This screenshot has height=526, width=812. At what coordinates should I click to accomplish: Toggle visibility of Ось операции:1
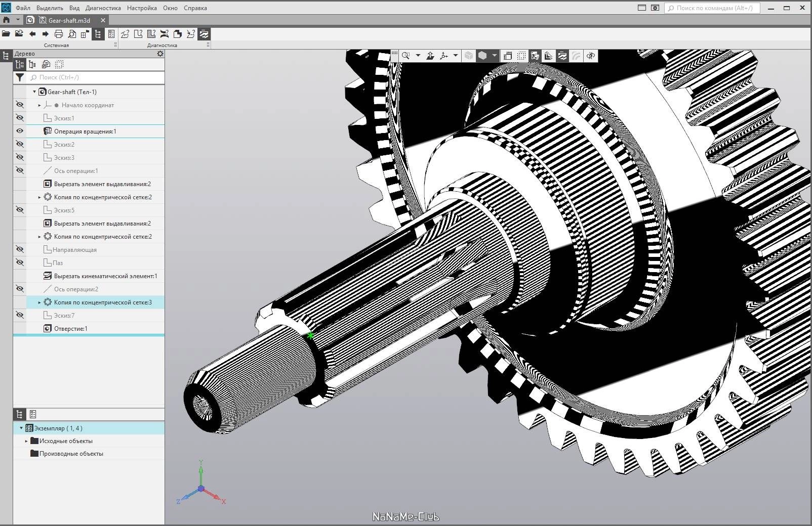click(20, 170)
